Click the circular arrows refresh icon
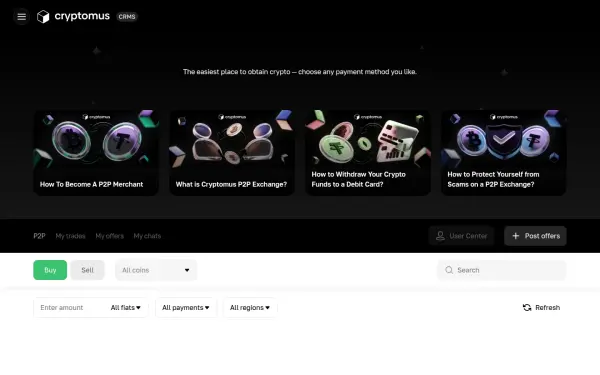 (x=527, y=307)
